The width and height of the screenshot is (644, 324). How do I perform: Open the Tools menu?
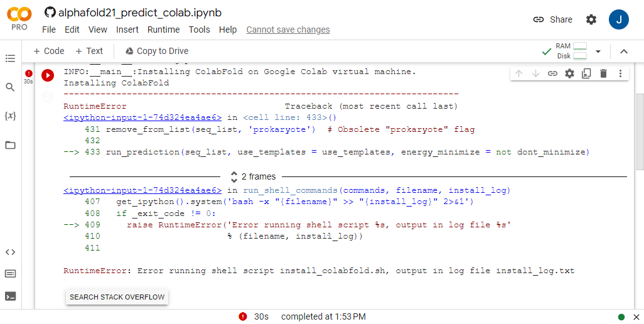[x=199, y=30]
